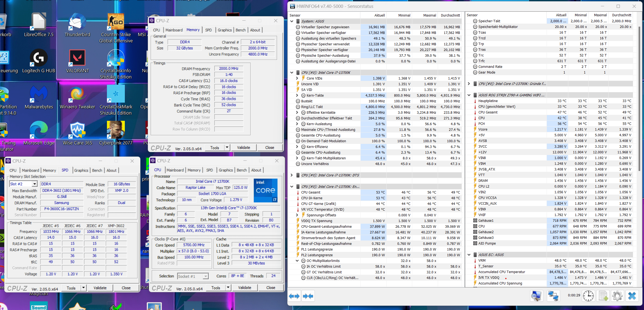Open the LibreOffice 7.5 desktop icon
Viewport: 644px width, 310px height.
pyautogui.click(x=39, y=25)
